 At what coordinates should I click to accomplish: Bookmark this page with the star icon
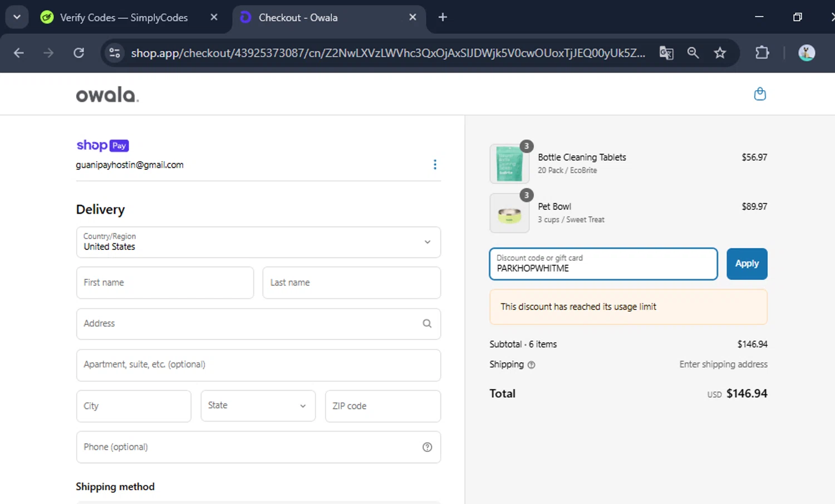click(720, 53)
